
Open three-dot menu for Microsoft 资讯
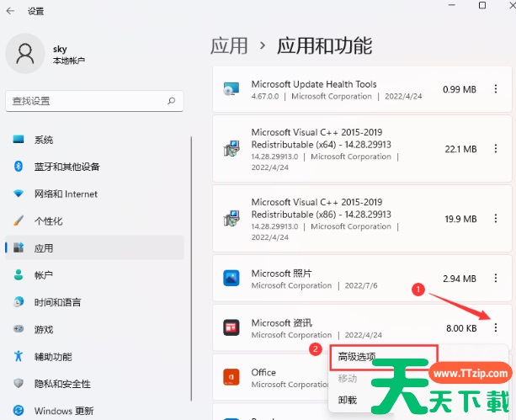pyautogui.click(x=496, y=327)
